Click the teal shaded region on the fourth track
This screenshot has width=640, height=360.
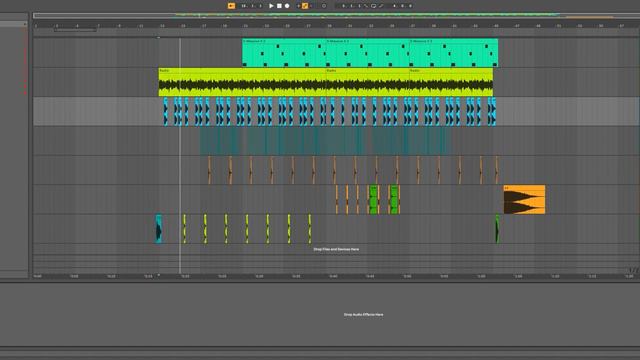(x=325, y=141)
